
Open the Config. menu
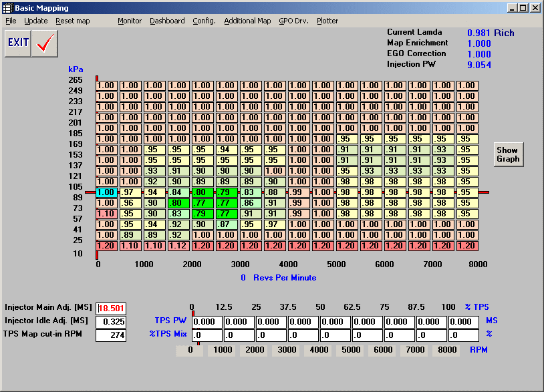[204, 21]
